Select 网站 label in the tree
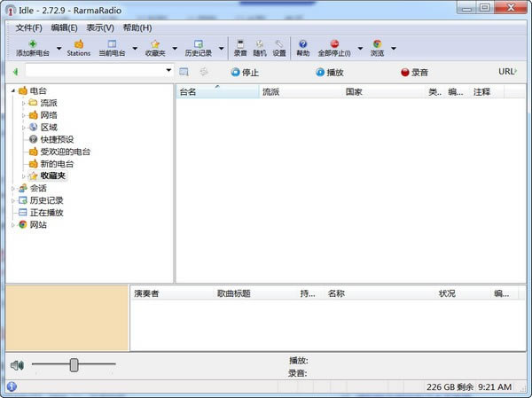532x398 pixels. point(38,224)
